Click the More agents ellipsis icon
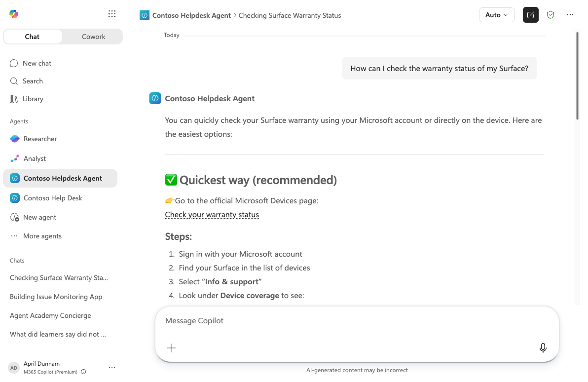The image size is (588, 382). [14, 236]
